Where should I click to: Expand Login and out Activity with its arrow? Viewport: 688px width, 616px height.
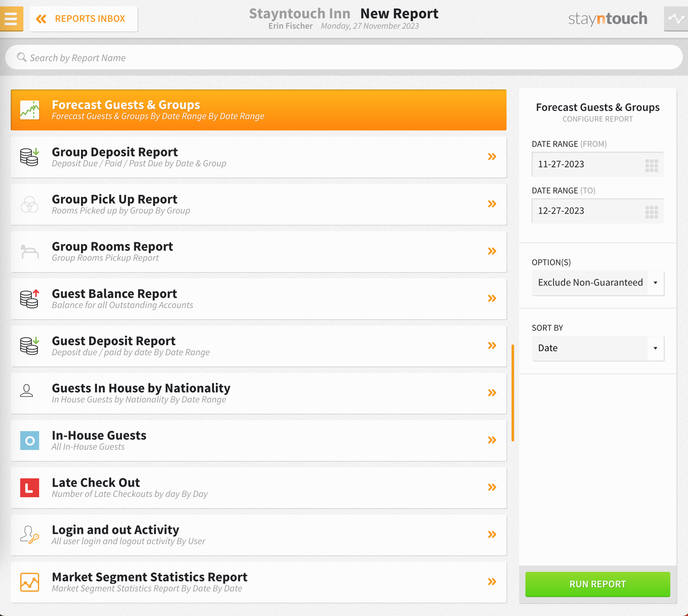[x=492, y=534]
